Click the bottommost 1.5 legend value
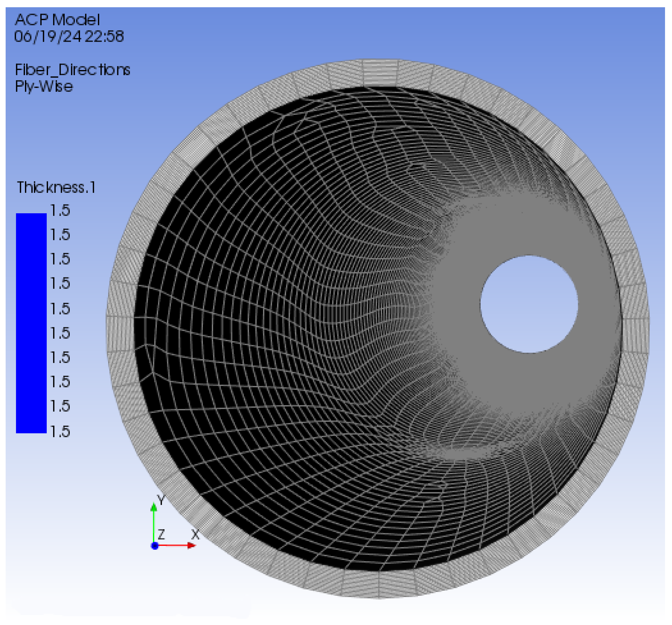This screenshot has width=672, height=625. coord(60,431)
